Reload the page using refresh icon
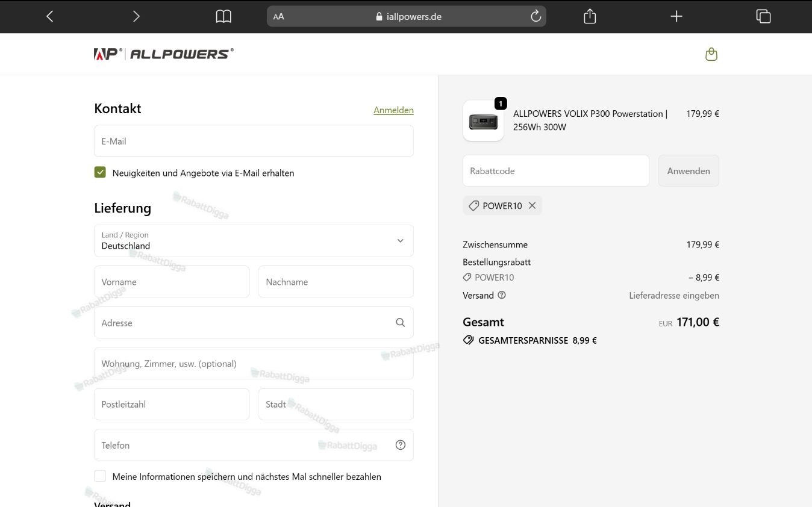Screen dimensions: 812x507 pos(536,16)
